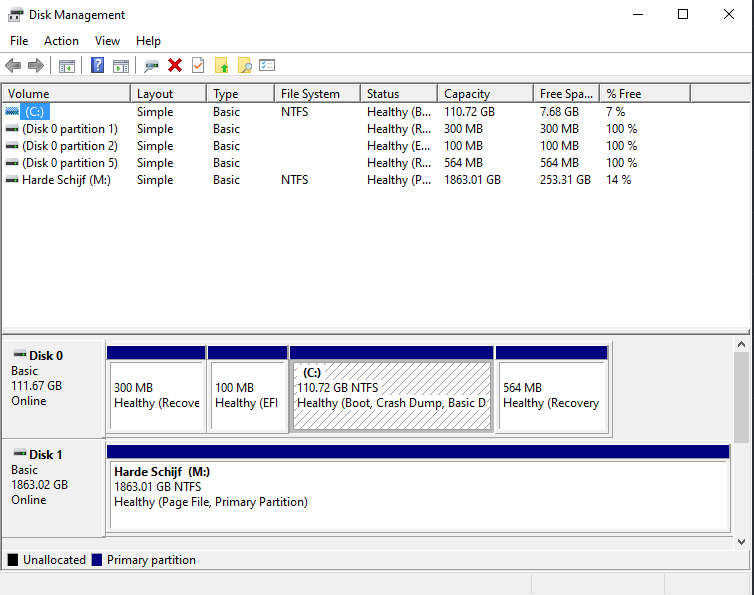Image resolution: width=754 pixels, height=595 pixels.
Task: Click the yellow folder up-arrow icon
Action: click(222, 65)
